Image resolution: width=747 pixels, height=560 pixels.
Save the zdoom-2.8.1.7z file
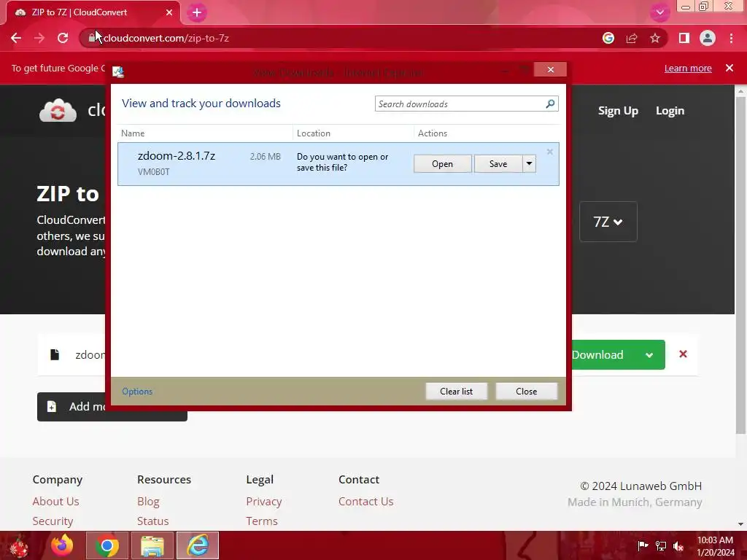click(498, 164)
